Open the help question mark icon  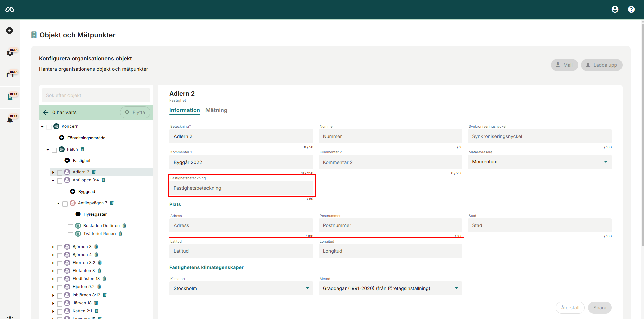tap(631, 9)
